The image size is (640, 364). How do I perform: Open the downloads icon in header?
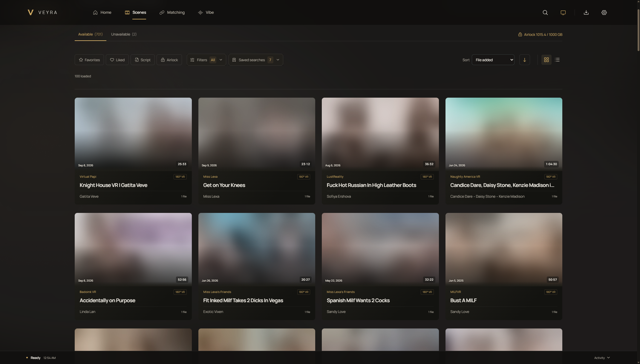coord(586,13)
